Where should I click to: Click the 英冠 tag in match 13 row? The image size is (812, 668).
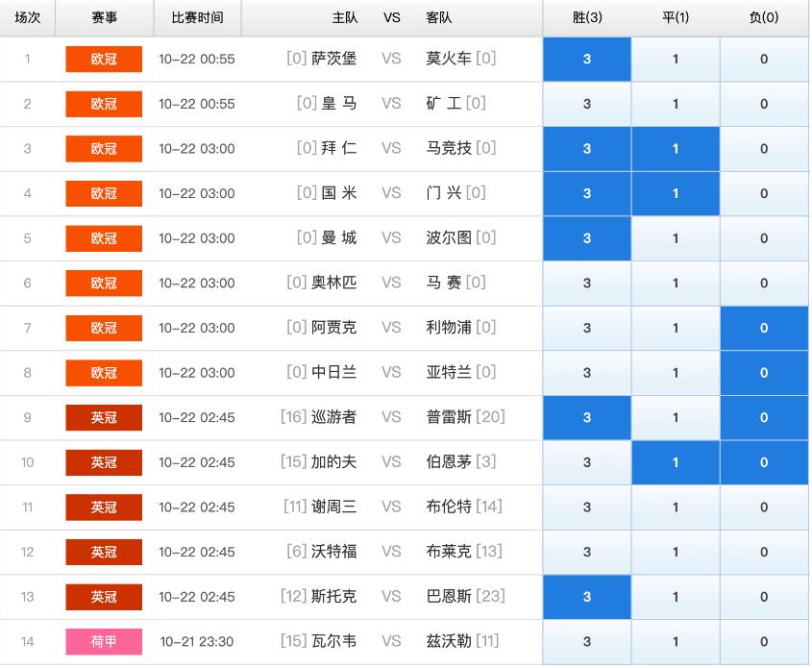[104, 597]
